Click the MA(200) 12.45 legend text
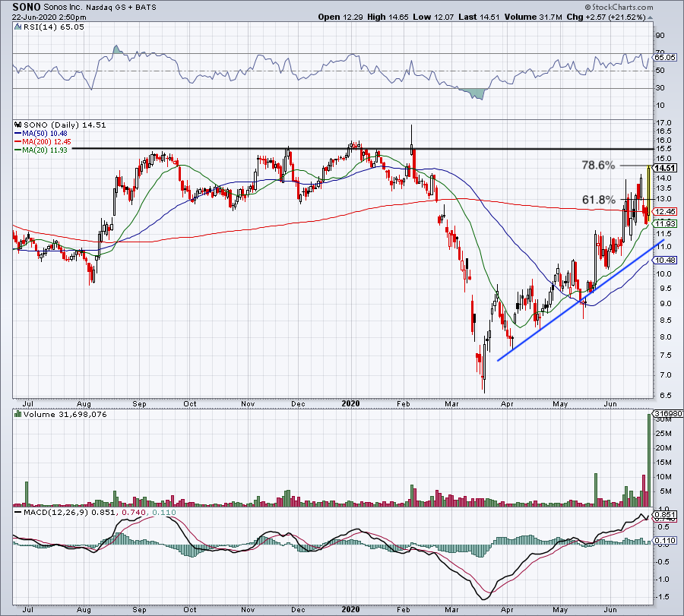This screenshot has height=616, width=684. [46, 142]
